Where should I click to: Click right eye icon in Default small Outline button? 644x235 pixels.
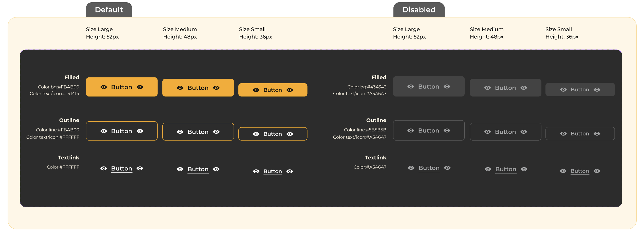tap(290, 134)
